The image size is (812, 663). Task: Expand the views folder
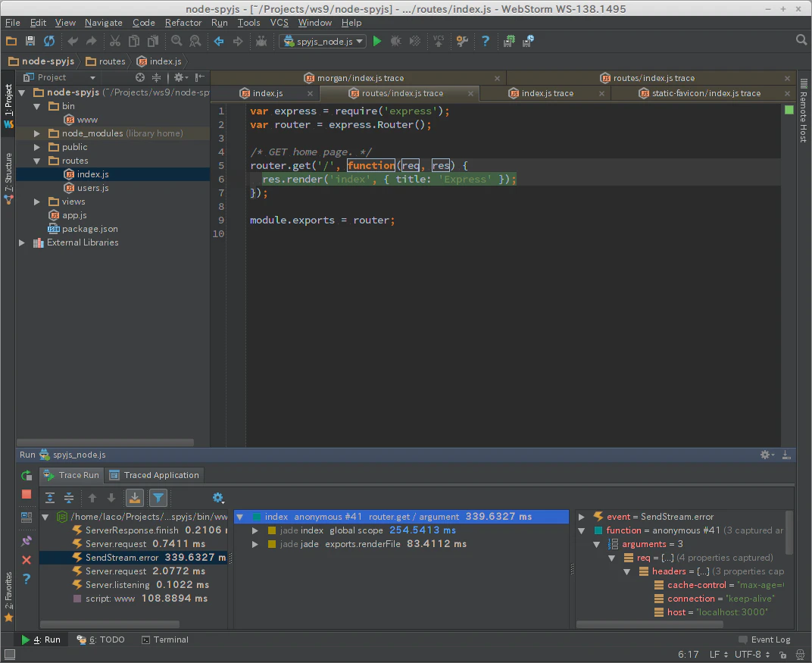37,202
